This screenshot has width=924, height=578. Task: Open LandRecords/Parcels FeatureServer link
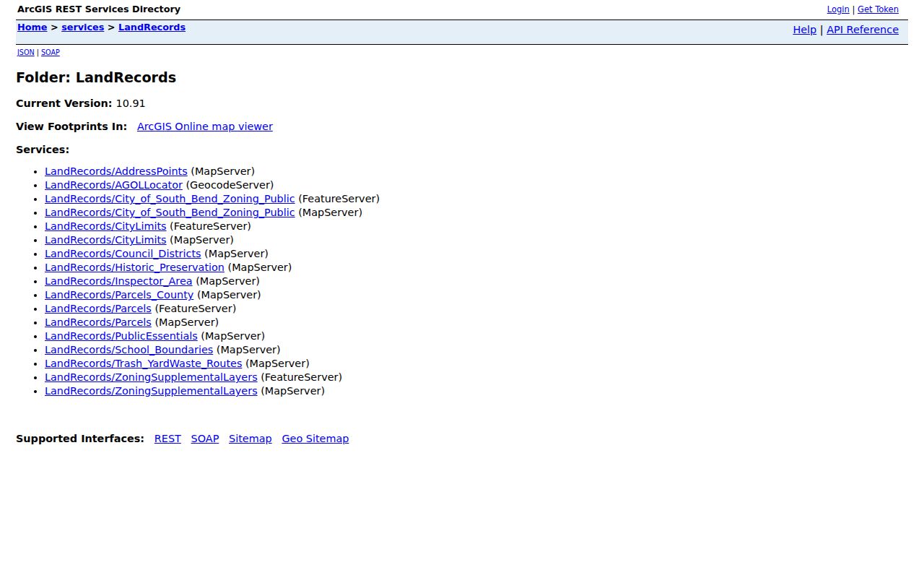(98, 309)
